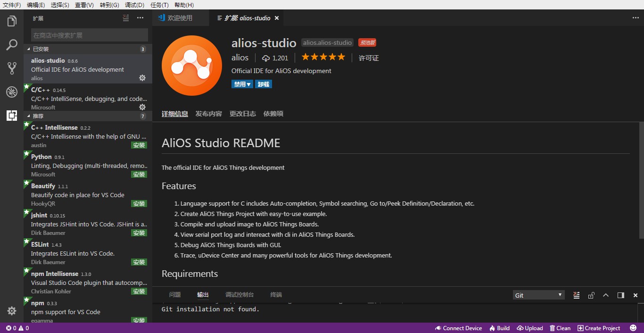Screen dimensions: 644x333
Task: Select the 发布内容 tab
Action: pyautogui.click(x=209, y=114)
